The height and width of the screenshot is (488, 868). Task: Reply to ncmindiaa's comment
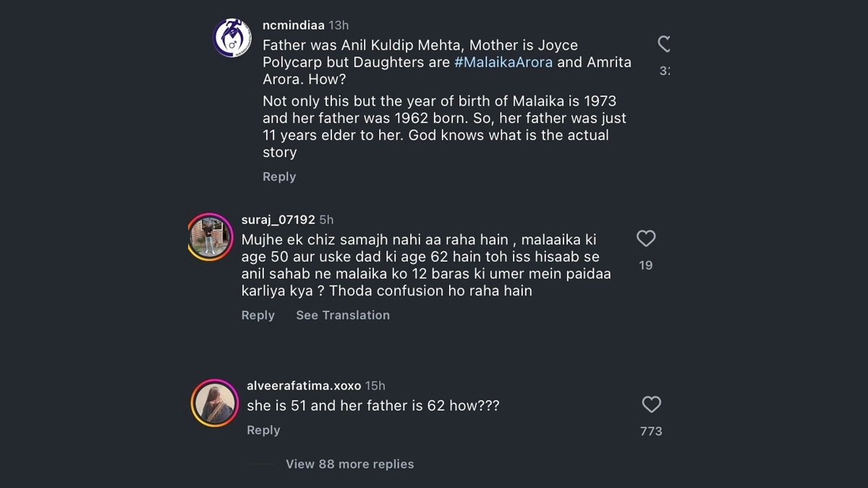(x=279, y=176)
